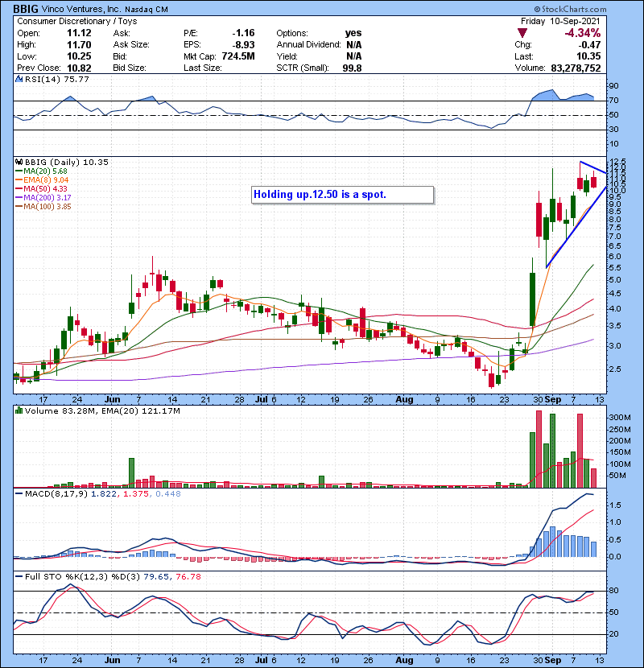644x668 pixels.
Task: Click the Nasdaq CM exchange label
Action: point(147,10)
